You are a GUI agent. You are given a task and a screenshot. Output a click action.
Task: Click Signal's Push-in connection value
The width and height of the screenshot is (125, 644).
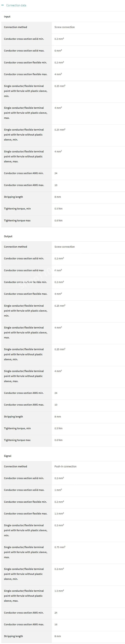coord(65,467)
